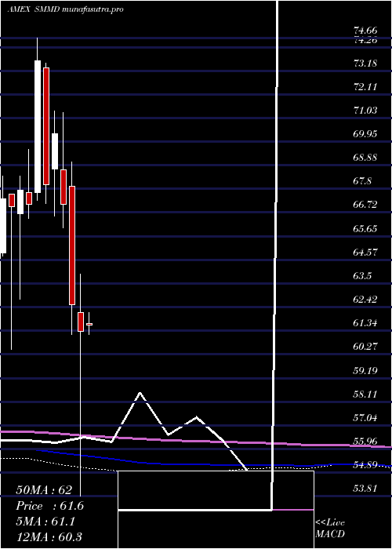Click the 61.34 price axis label
The image size is (392, 549).
tap(366, 323)
